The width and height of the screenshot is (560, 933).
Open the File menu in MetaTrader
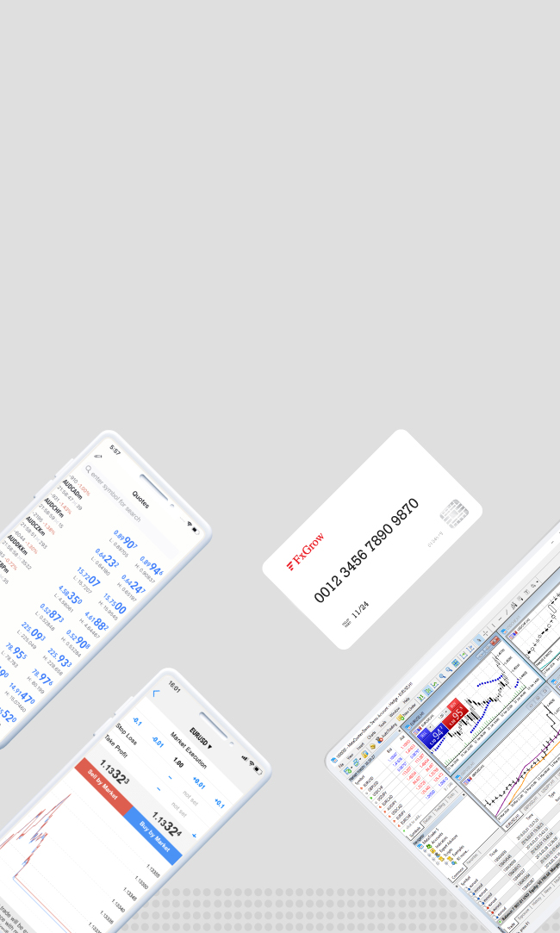[x=340, y=765]
